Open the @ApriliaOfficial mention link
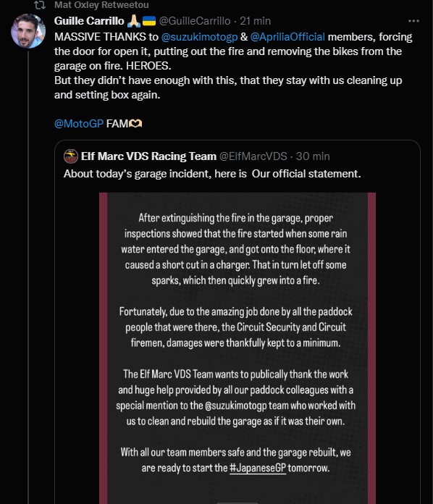 click(287, 37)
